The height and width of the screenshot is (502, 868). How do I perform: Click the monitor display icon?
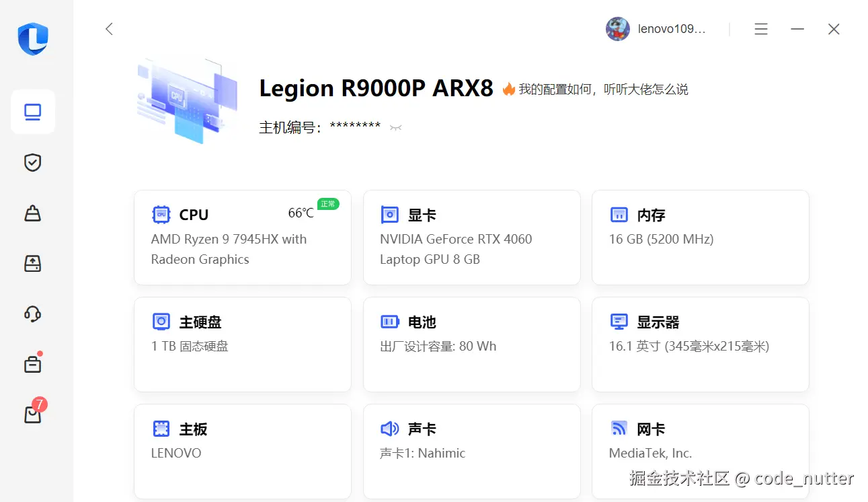click(619, 322)
